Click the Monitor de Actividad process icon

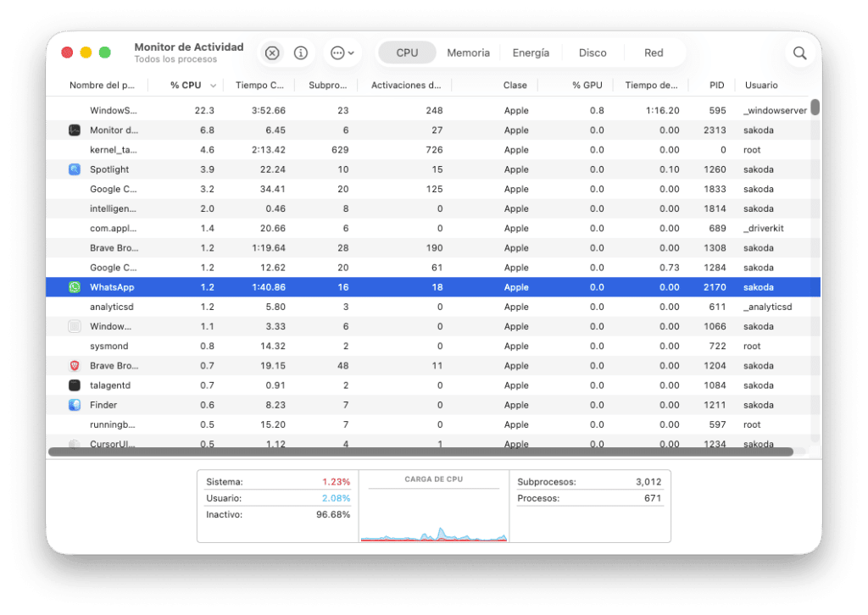pyautogui.click(x=75, y=130)
